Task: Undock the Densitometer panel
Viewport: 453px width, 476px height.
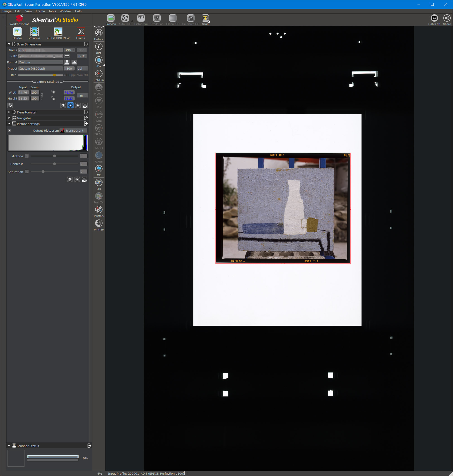Action: point(86,112)
